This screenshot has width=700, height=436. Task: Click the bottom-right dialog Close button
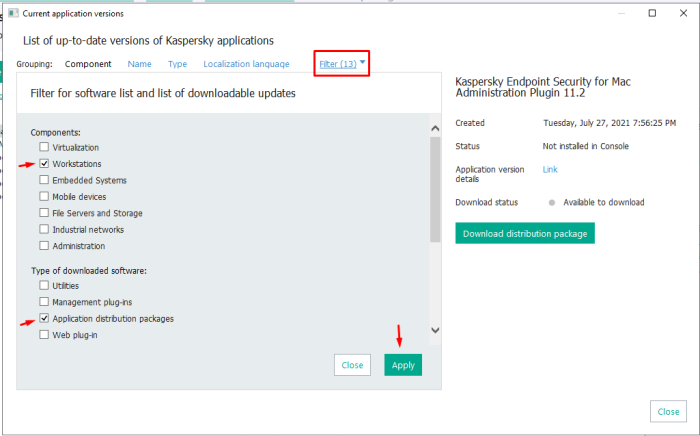668,411
